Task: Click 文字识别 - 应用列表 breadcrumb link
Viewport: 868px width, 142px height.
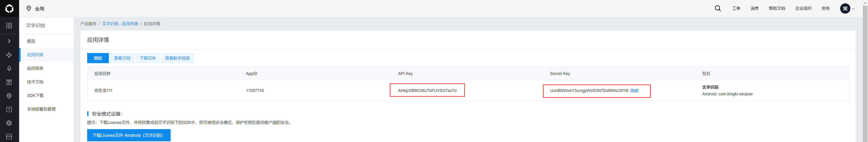Action: click(x=120, y=24)
